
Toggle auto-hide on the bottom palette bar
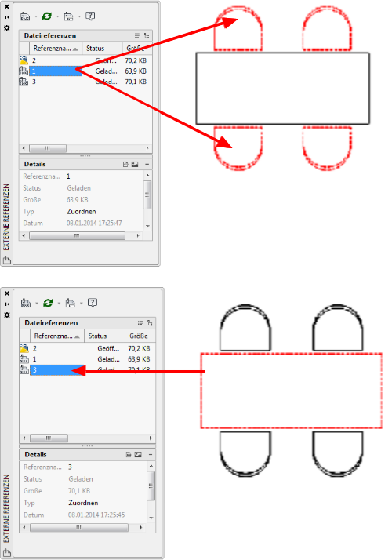point(7,304)
